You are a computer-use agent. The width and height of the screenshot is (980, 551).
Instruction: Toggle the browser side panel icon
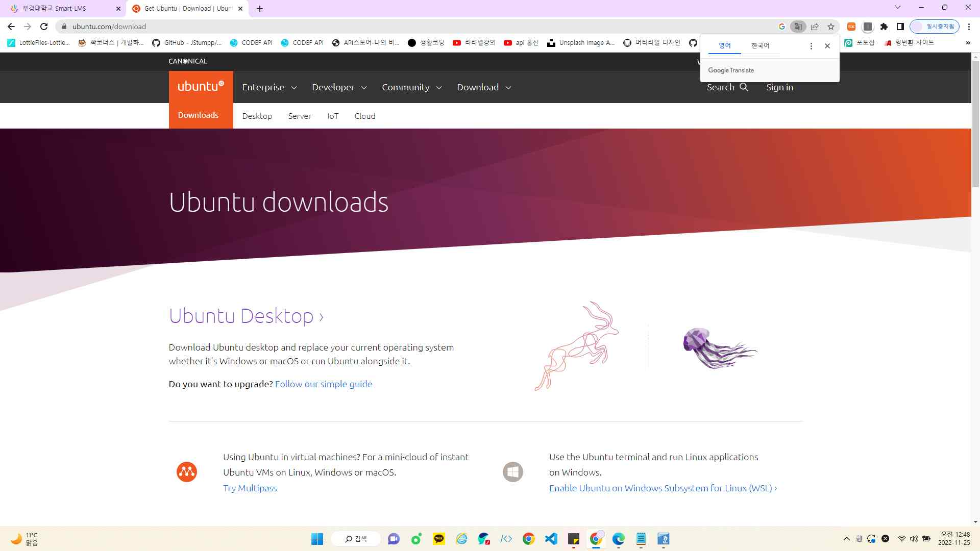(x=900, y=27)
